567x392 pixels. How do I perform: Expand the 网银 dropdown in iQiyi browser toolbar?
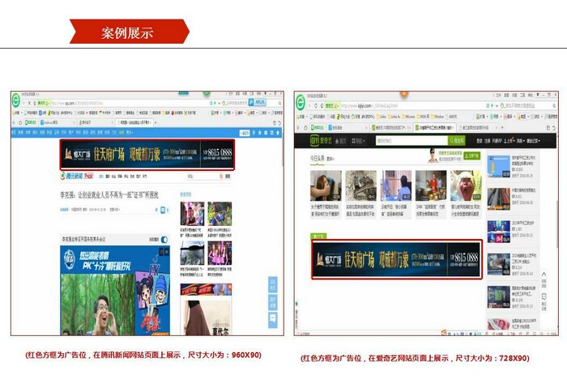coord(496,117)
